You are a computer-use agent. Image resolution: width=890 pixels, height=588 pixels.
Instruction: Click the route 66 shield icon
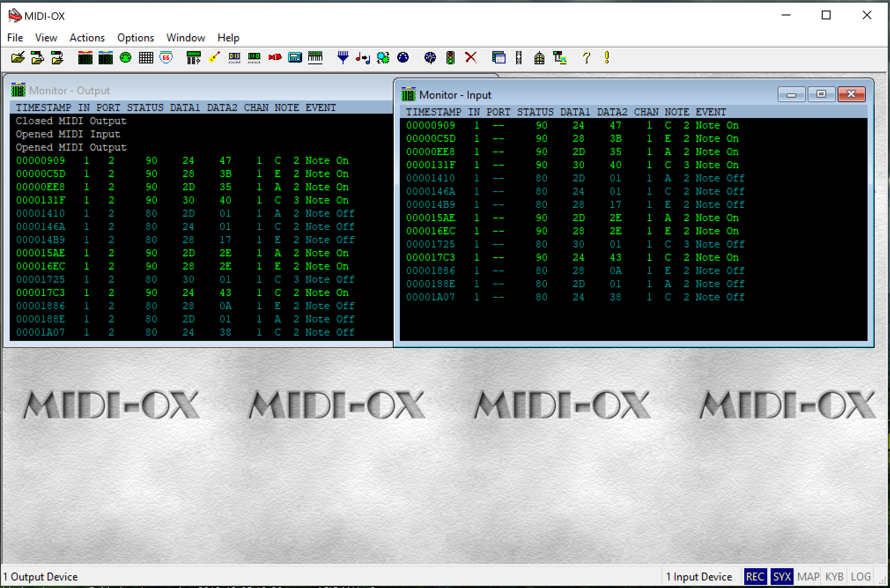[166, 58]
